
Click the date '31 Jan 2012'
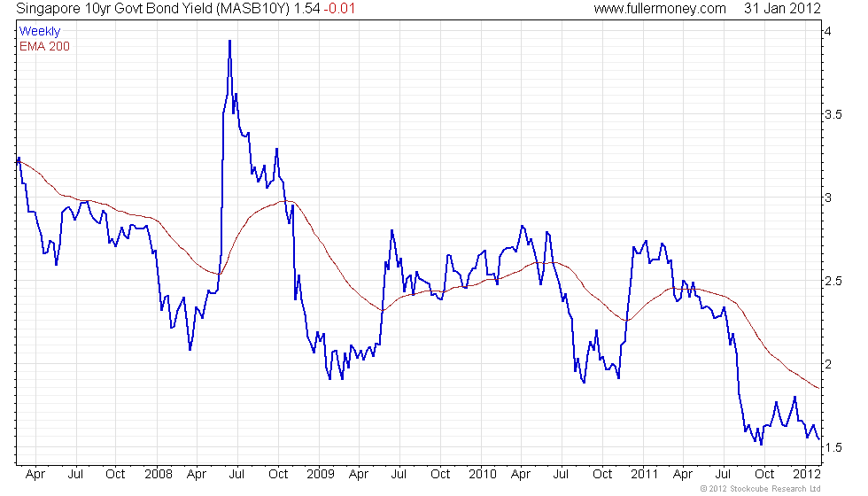(782, 9)
